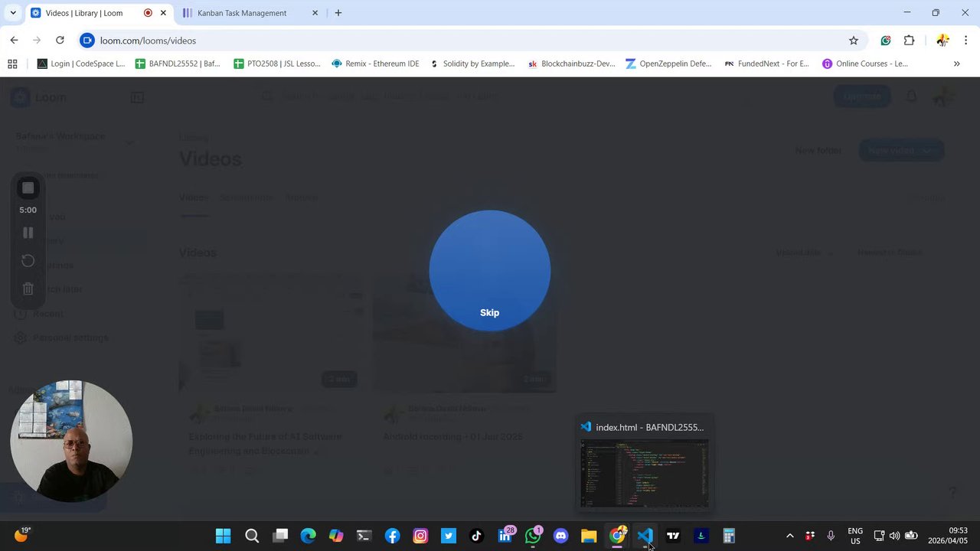This screenshot has width=980, height=551.
Task: Switch to Visual Studio Code taskbar icon
Action: [x=645, y=536]
